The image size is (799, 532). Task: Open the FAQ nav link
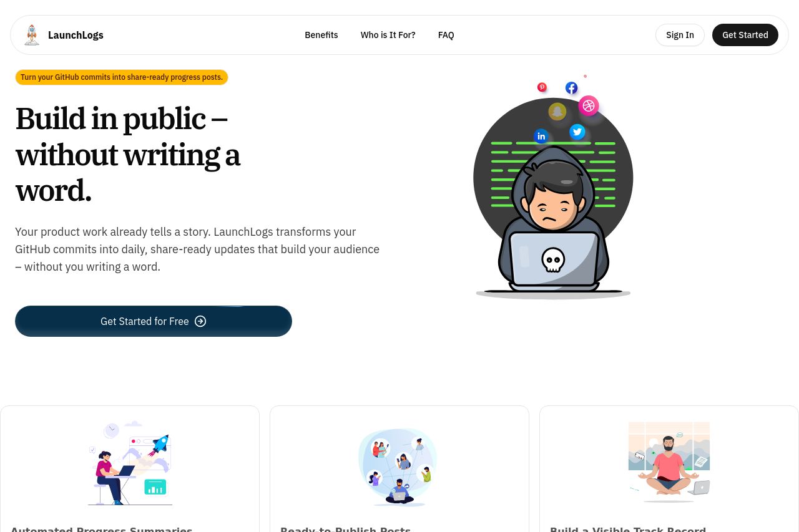tap(446, 35)
